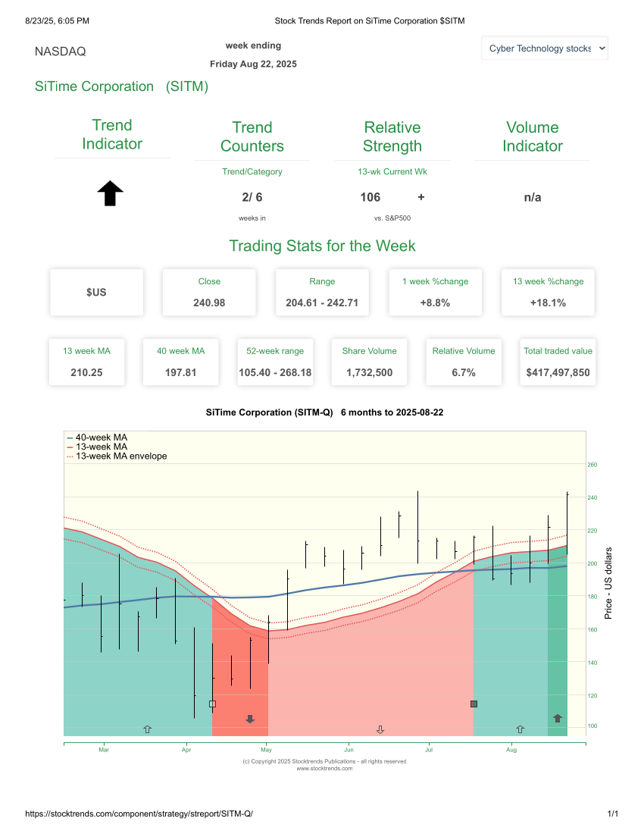The height and width of the screenshot is (834, 644).
Task: Click the Total traded value stat box
Action: [x=558, y=362]
